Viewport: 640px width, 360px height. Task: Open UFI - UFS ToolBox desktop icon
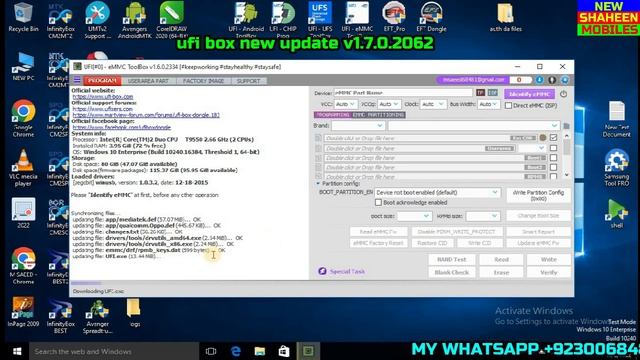(320, 20)
